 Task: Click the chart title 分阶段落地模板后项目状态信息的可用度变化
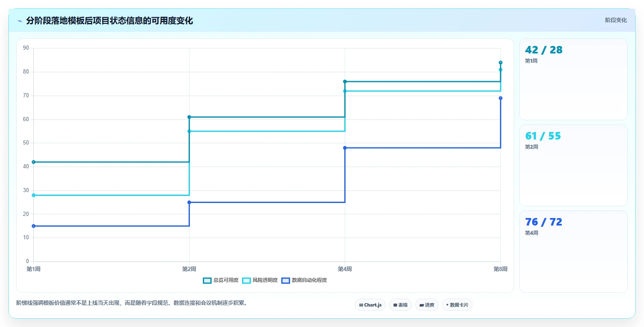109,21
